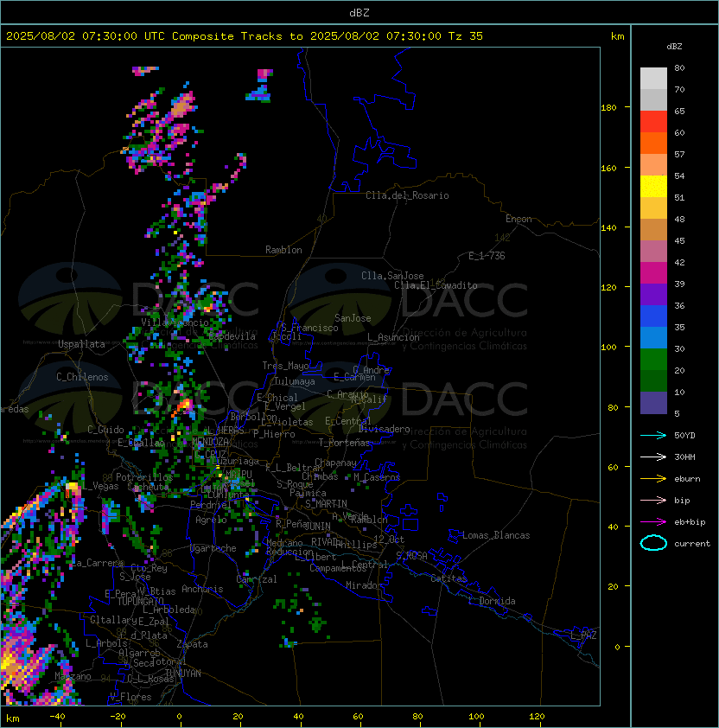The height and width of the screenshot is (728, 719).
Task: Click the 'Tz 35' value in header
Action: [466, 36]
